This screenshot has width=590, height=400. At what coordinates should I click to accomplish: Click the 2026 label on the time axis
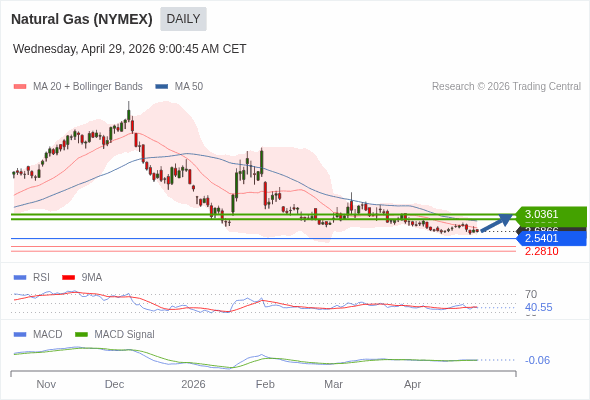pos(193,384)
